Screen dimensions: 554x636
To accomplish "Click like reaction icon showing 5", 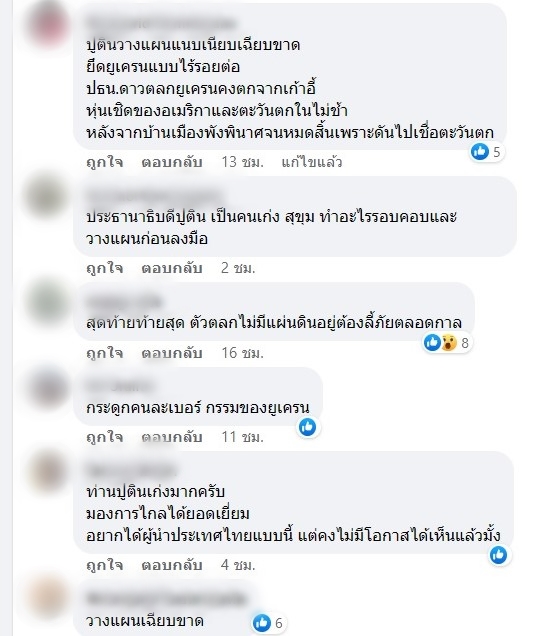I will pyautogui.click(x=480, y=152).
